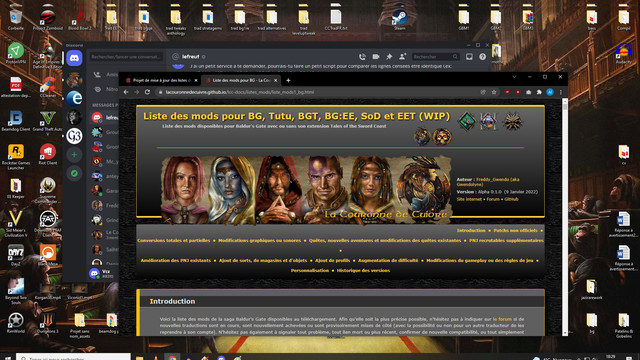The height and width of the screenshot is (360, 640).
Task: Click the teal diamond game icon in page header
Action: (467, 121)
